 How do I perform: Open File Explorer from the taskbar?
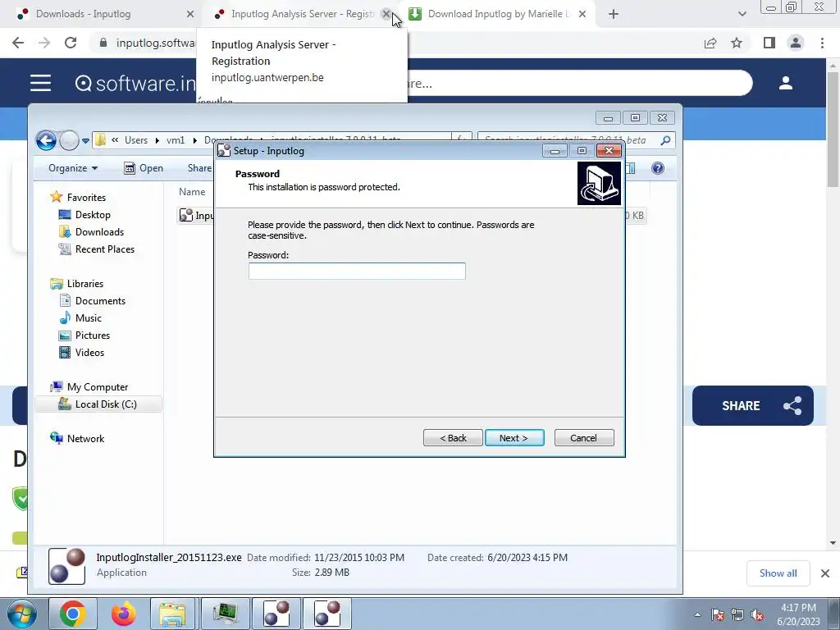tap(172, 614)
